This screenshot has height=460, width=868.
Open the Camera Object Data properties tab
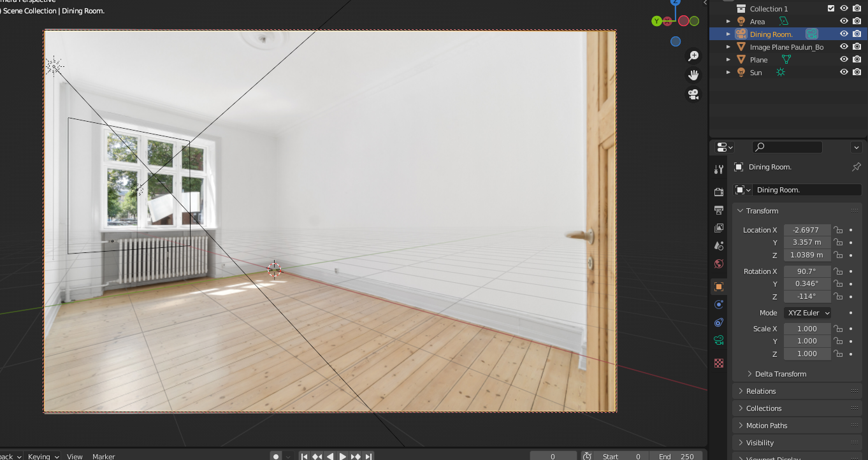point(719,340)
